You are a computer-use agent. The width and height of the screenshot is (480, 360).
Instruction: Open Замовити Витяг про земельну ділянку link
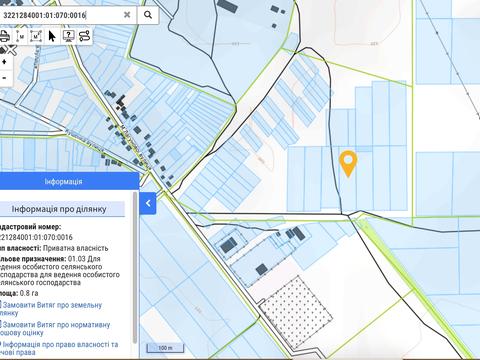click(x=51, y=309)
